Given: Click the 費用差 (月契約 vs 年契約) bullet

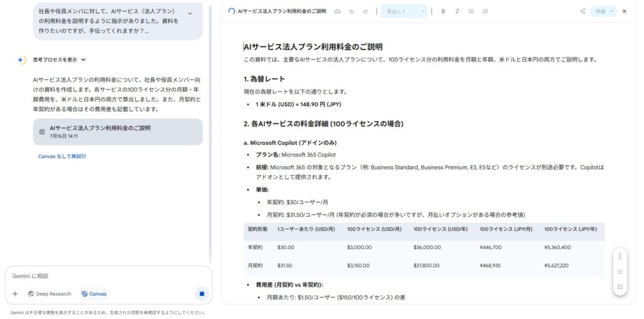Looking at the screenshot, I should [289, 284].
